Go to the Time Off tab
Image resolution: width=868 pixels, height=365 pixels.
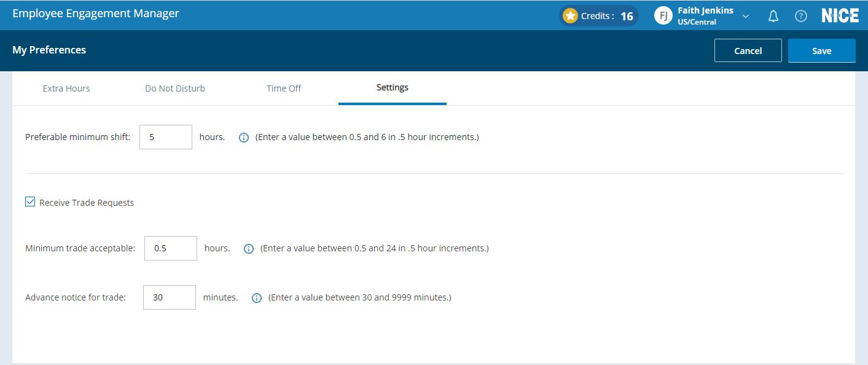[284, 88]
